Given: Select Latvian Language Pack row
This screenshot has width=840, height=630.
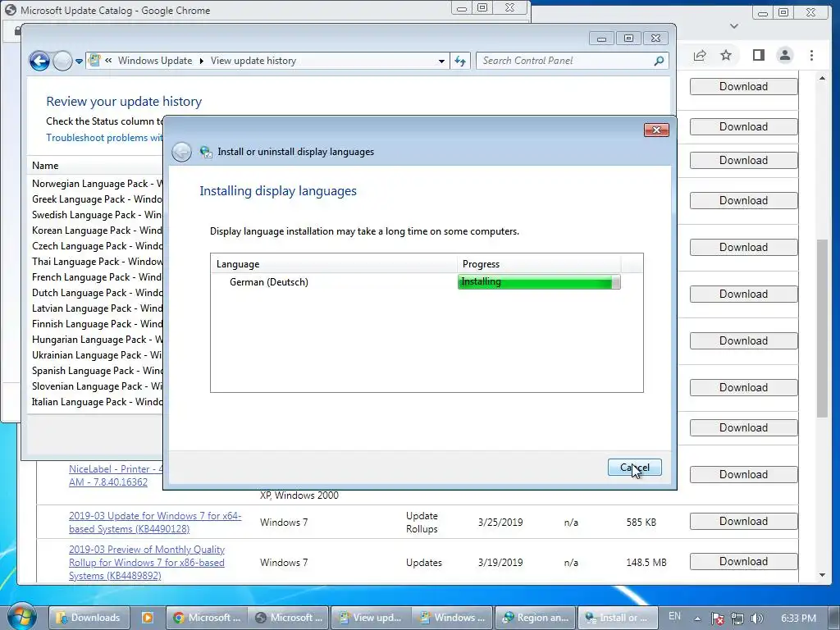Looking at the screenshot, I should 97,308.
